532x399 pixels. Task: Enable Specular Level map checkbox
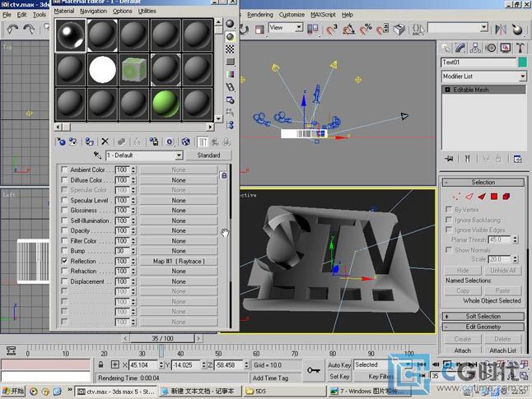coord(64,200)
